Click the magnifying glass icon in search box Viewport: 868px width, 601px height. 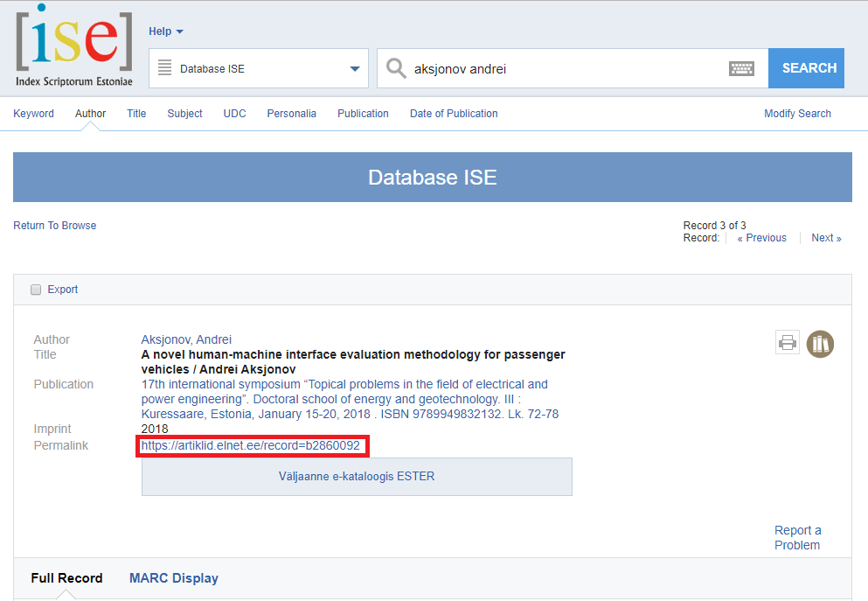396,68
